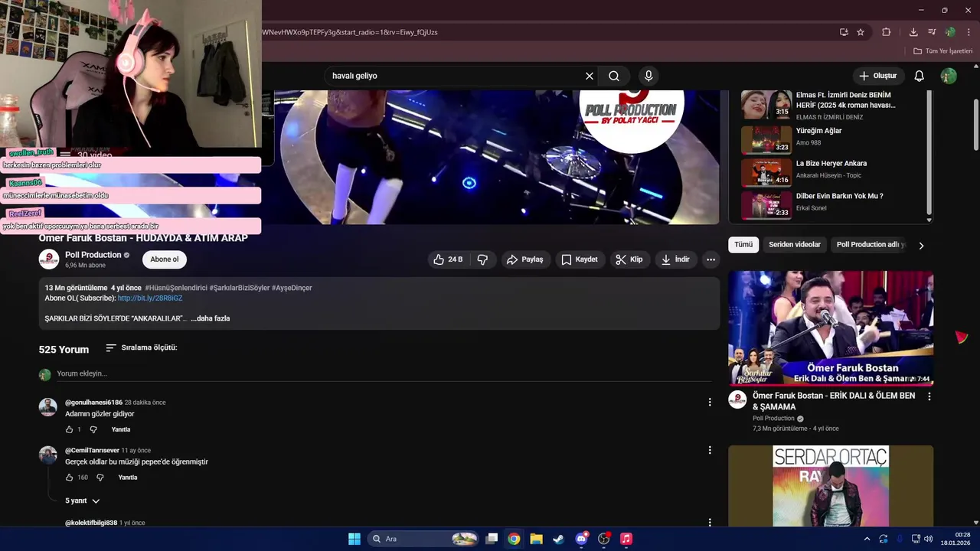Open YouTube notifications bell

click(x=920, y=76)
